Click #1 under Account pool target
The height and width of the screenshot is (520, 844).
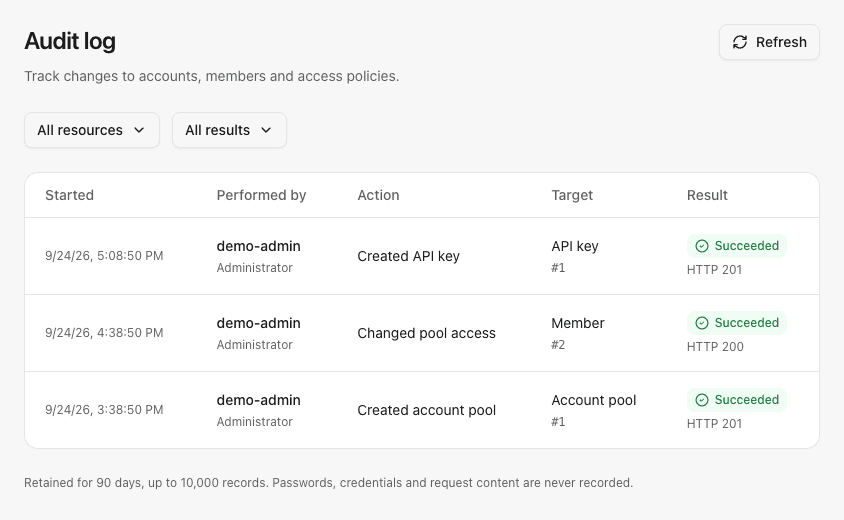pyautogui.click(x=558, y=421)
